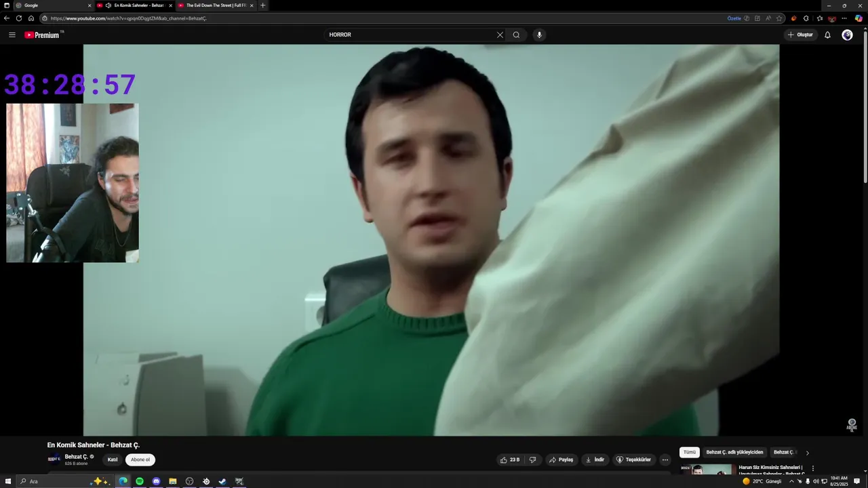Open the read aloud icon in address bar
The image size is (868, 488).
click(x=768, y=18)
